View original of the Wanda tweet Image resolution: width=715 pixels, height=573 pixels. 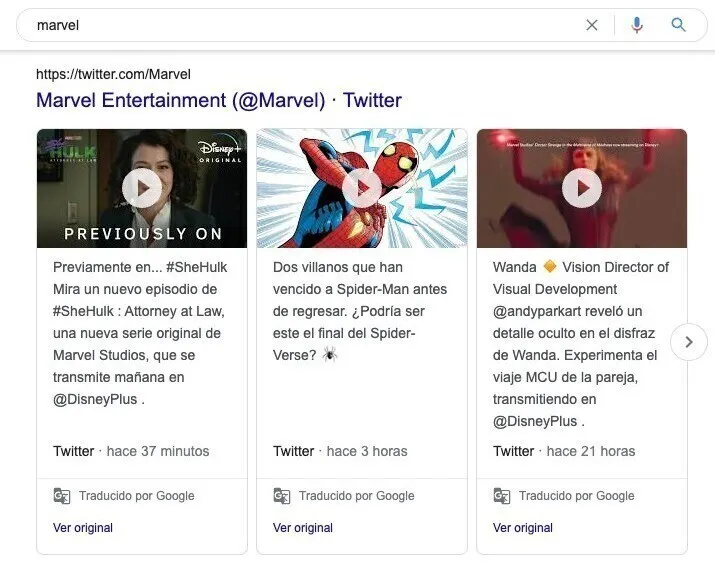[x=523, y=528]
